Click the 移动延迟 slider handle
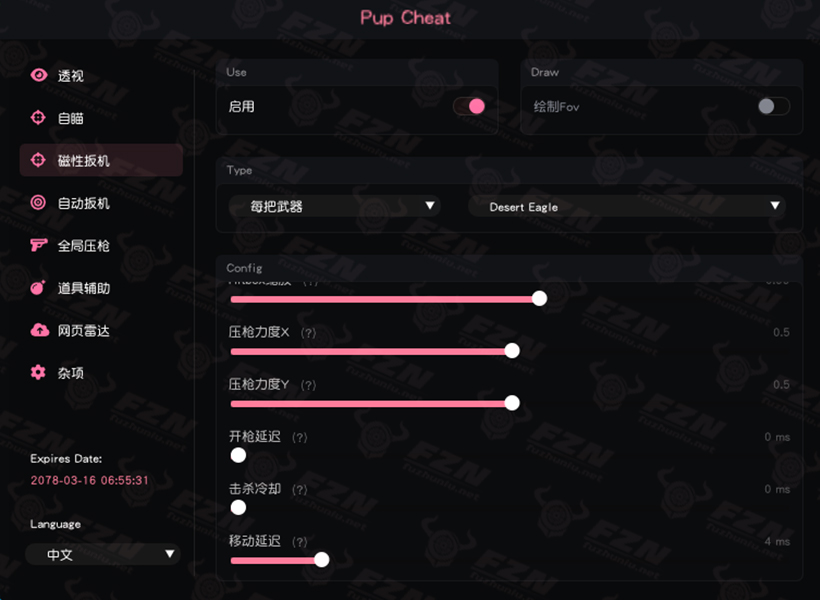Image resolution: width=820 pixels, height=600 pixels. click(x=322, y=560)
